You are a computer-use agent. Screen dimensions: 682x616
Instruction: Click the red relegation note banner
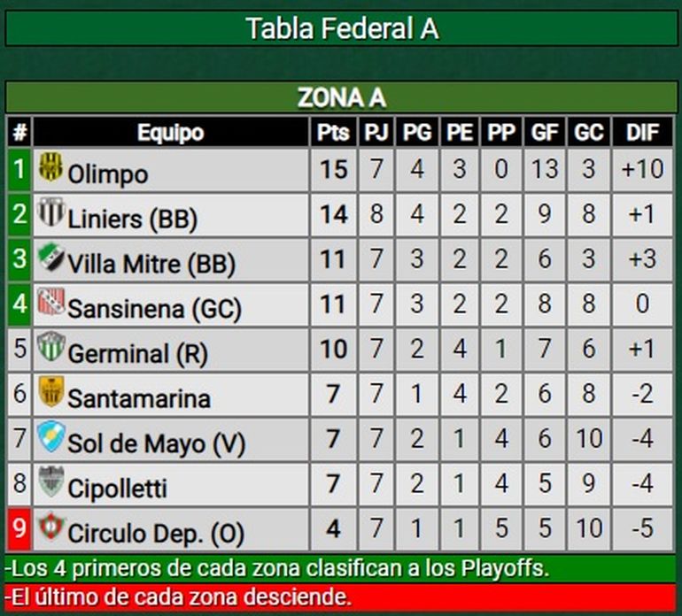341,596
